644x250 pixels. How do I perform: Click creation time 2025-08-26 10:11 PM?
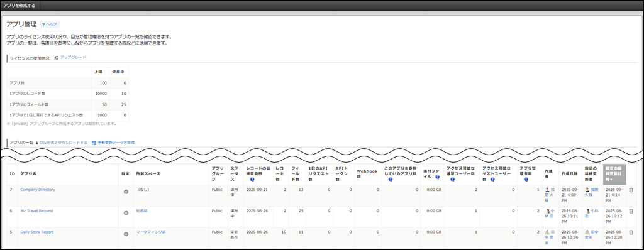point(570,216)
